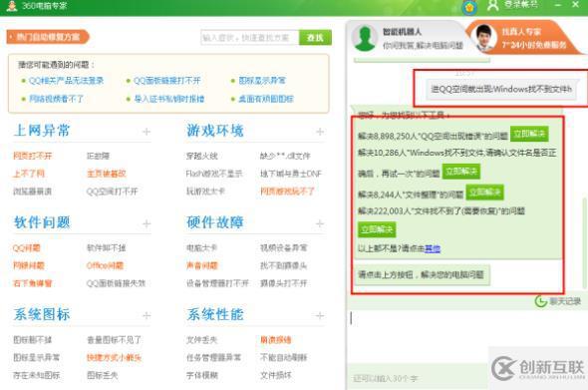Screen dimensions: 588x390
Task: Select 文件丢失 under 系统性能
Action: tap(201, 340)
